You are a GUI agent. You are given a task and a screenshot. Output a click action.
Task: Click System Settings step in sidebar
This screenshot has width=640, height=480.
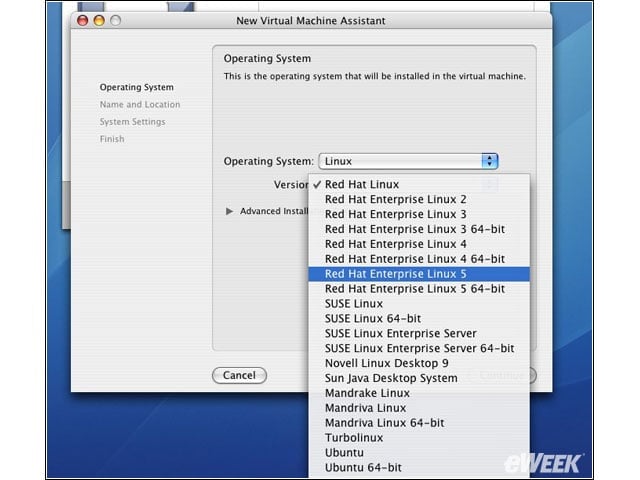133,122
